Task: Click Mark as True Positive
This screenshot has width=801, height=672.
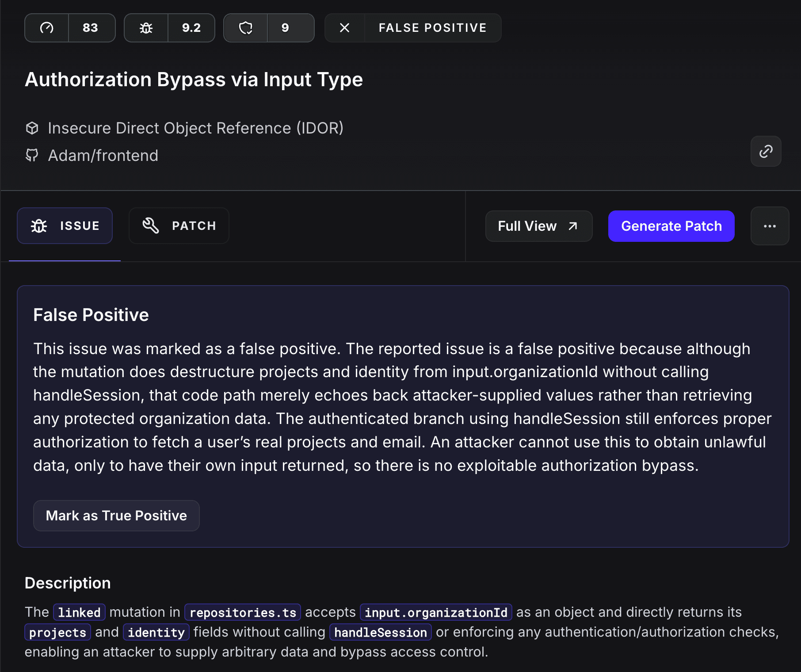Action: click(x=116, y=515)
